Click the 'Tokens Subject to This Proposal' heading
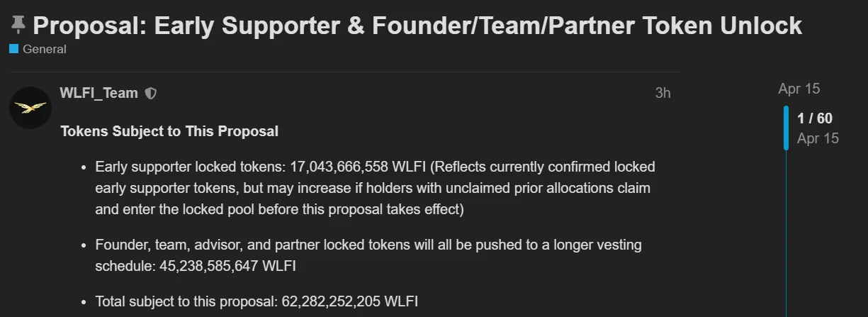The width and height of the screenshot is (868, 317). pos(169,131)
